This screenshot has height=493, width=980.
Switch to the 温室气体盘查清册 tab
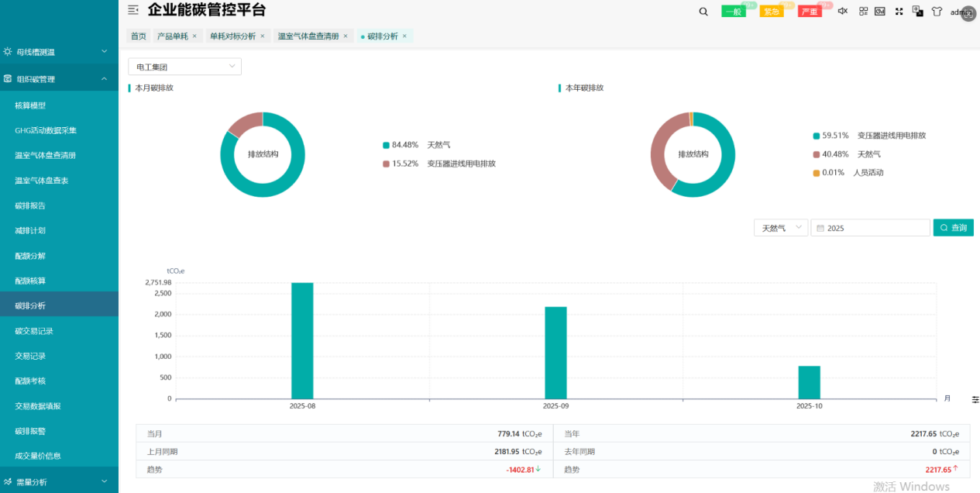point(308,36)
